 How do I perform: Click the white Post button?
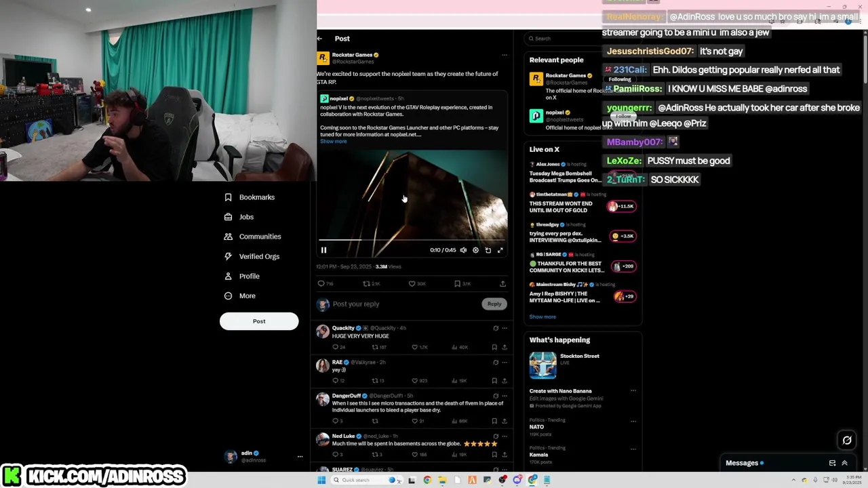coord(259,321)
